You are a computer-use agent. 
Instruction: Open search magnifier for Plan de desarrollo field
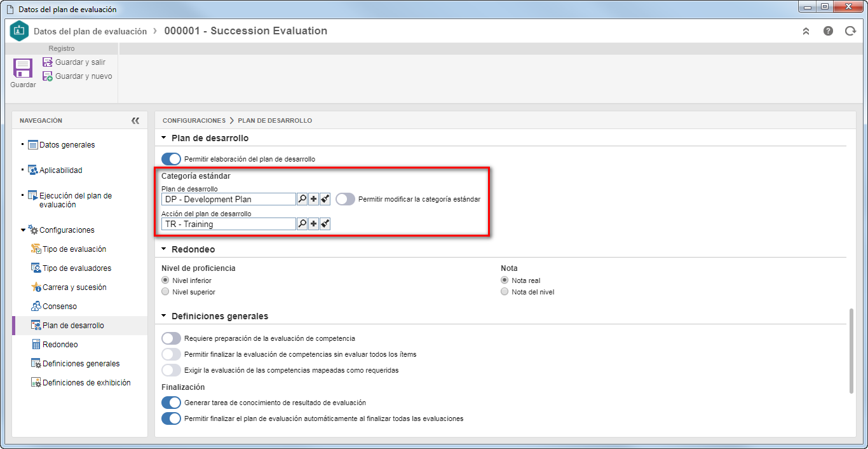[302, 199]
